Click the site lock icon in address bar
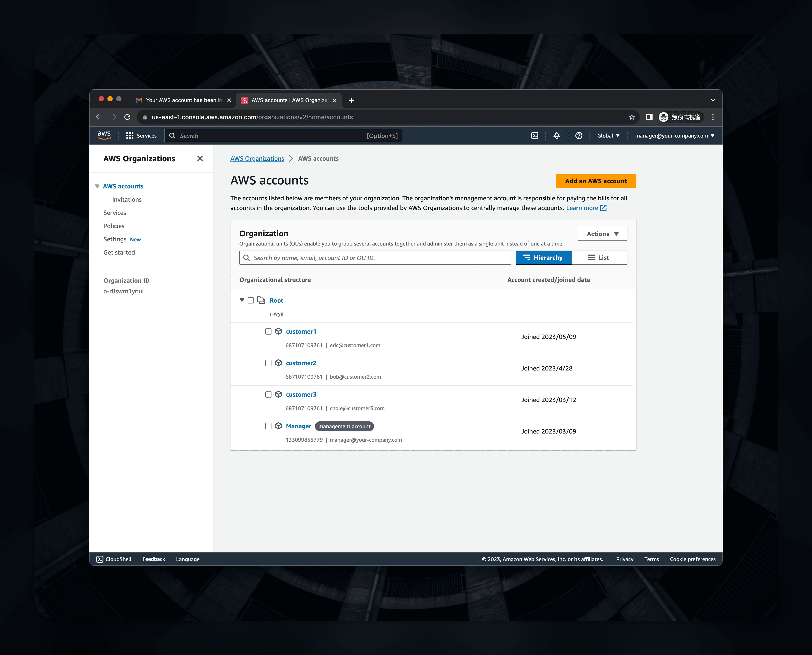This screenshot has width=812, height=655. coord(145,117)
